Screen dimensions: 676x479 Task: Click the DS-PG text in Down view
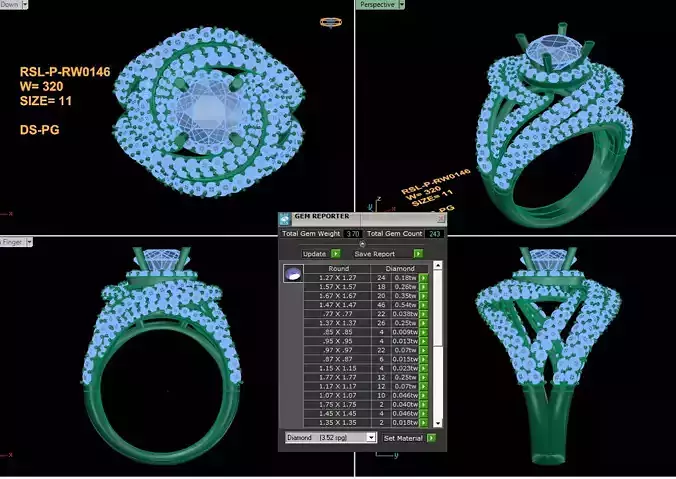pos(40,130)
